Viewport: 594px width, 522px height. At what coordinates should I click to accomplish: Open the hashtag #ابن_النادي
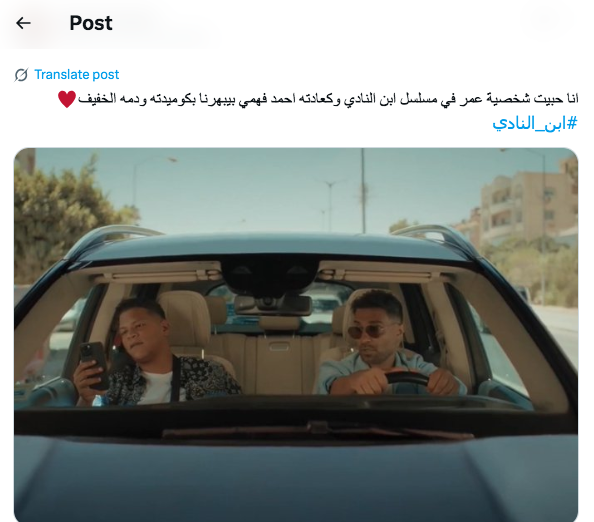535,123
